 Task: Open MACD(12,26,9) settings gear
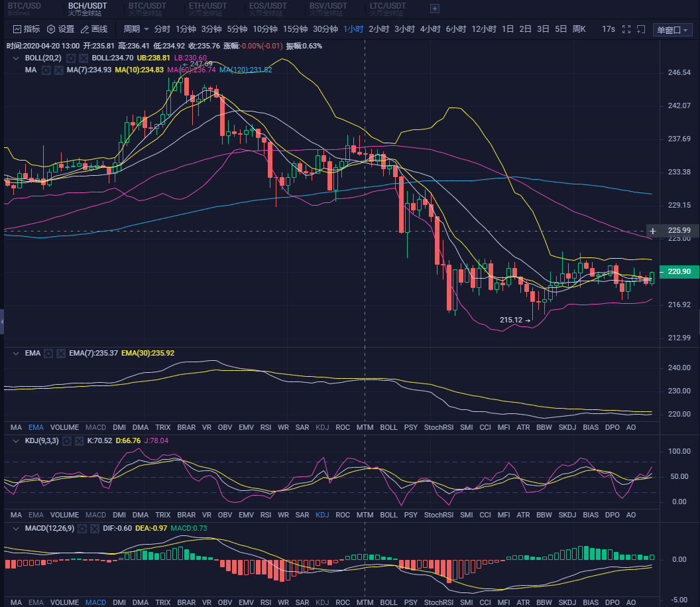[x=82, y=529]
